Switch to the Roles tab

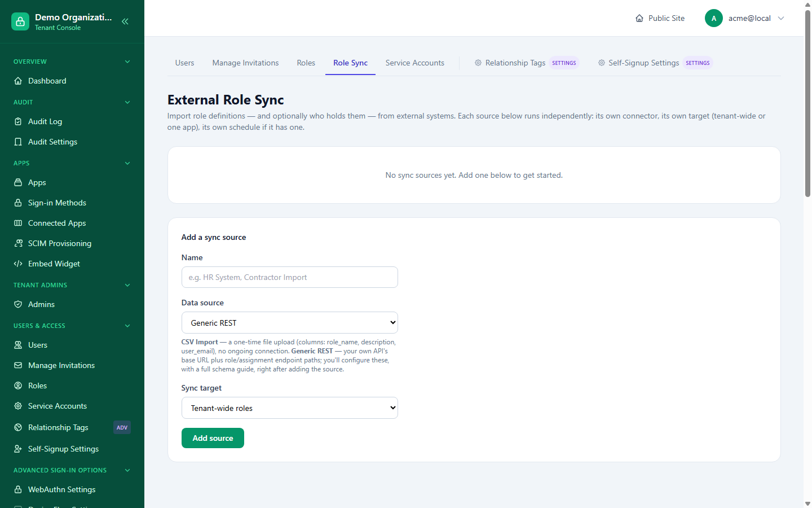pyautogui.click(x=306, y=63)
